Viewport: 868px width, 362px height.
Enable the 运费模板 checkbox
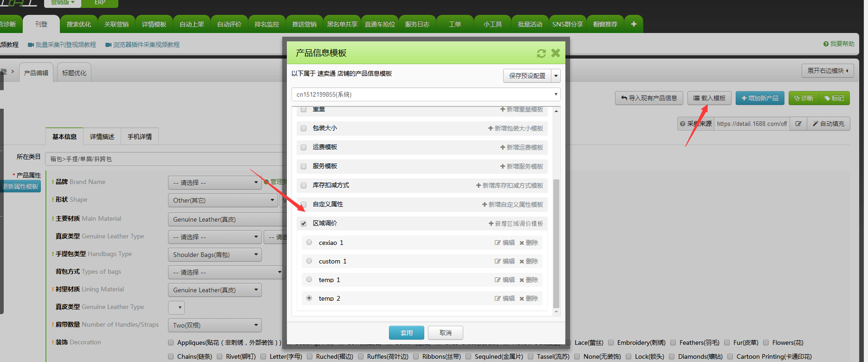point(304,147)
